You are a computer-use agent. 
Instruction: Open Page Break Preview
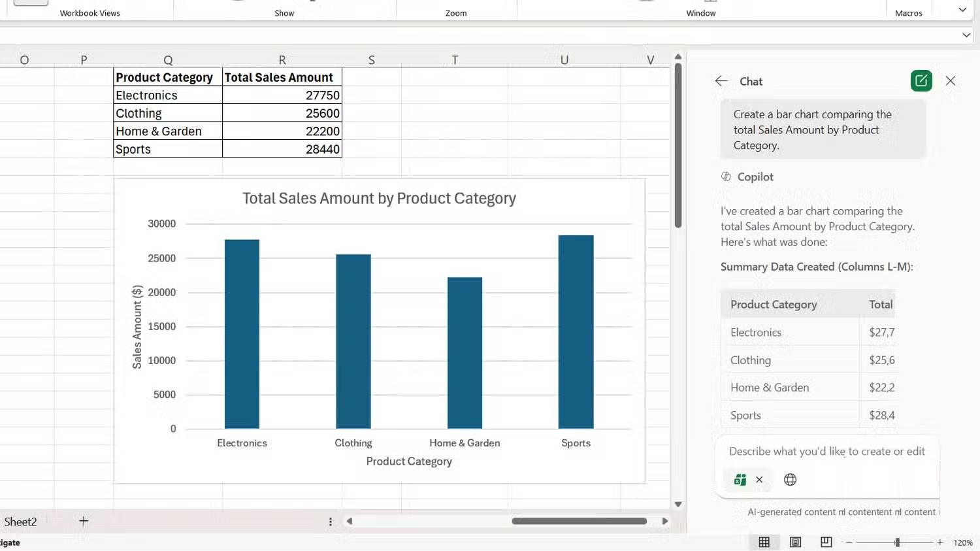pos(826,542)
